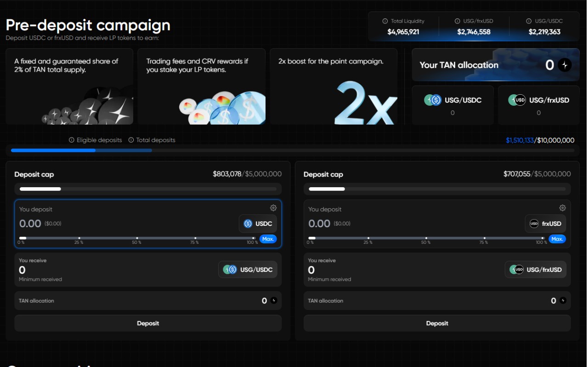The image size is (588, 367).
Task: Click the $4,965,921 total liquidity value
Action: coord(403,32)
